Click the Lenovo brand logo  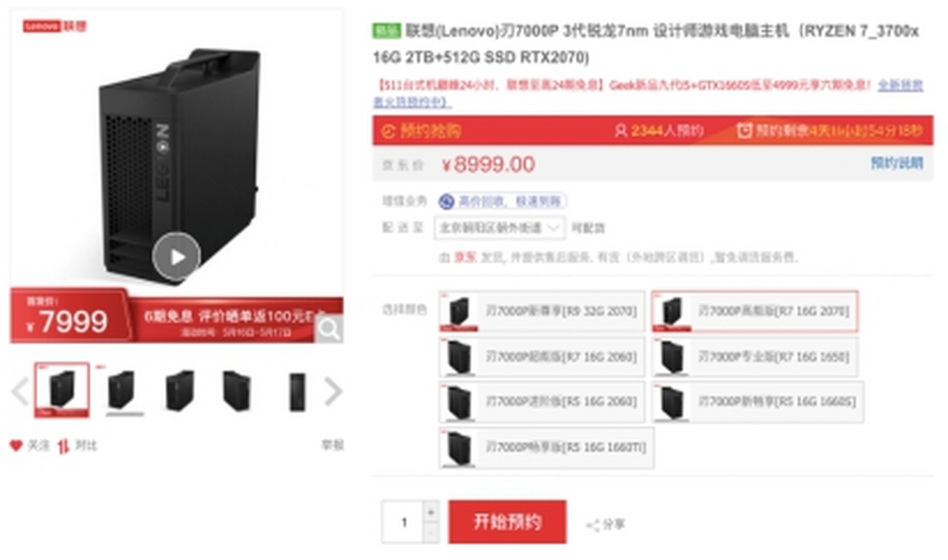(54, 26)
